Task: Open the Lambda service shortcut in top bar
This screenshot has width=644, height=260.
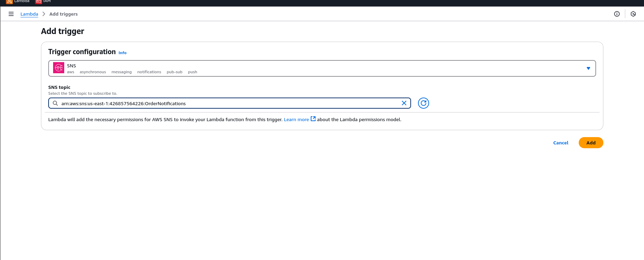Action: (x=18, y=1)
